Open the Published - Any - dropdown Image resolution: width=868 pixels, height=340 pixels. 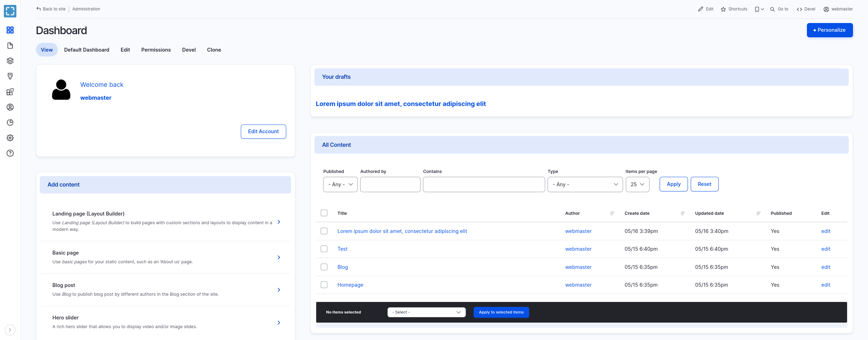[340, 184]
